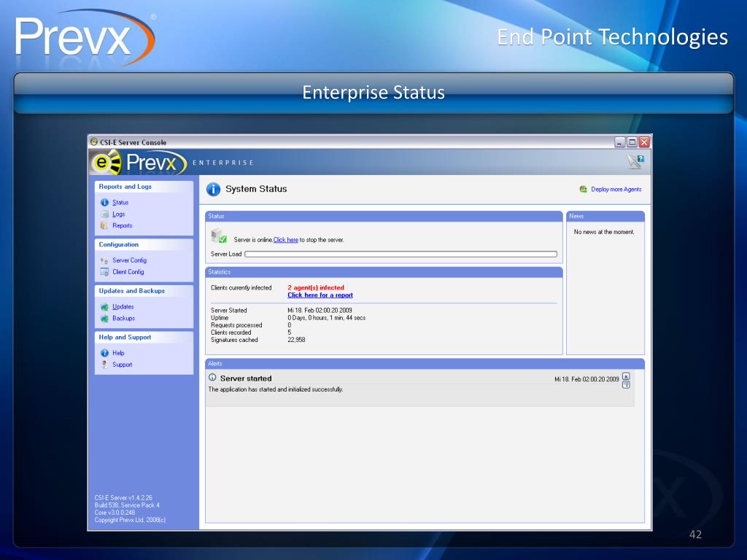This screenshot has height=560, width=747.
Task: Click the System Status info icon
Action: point(213,189)
